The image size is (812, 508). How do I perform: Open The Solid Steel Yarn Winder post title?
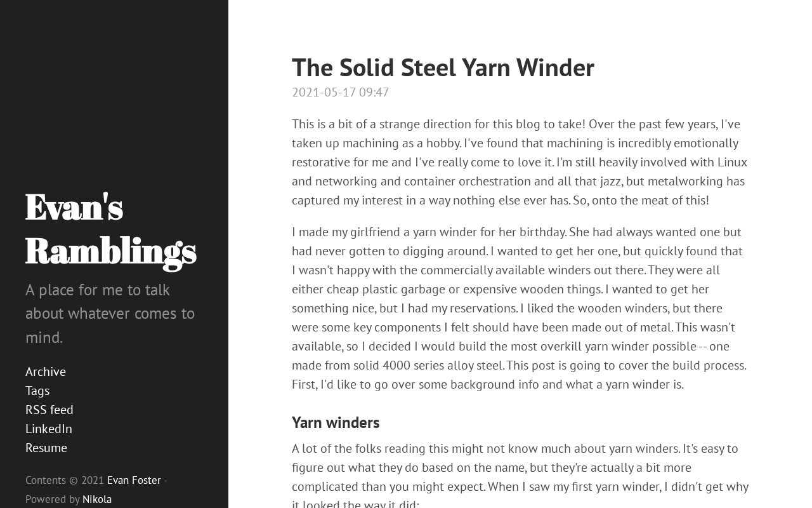point(443,67)
